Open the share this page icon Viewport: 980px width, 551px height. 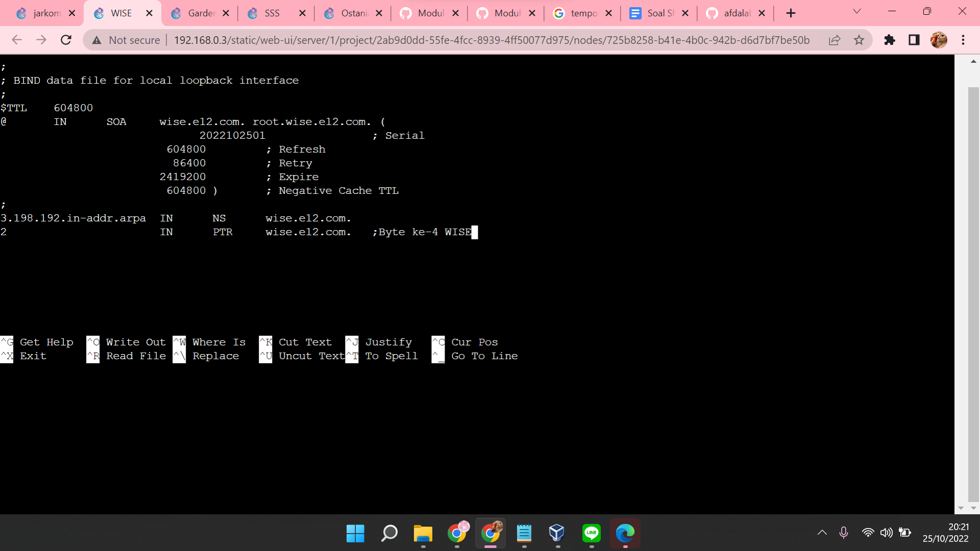tap(835, 40)
